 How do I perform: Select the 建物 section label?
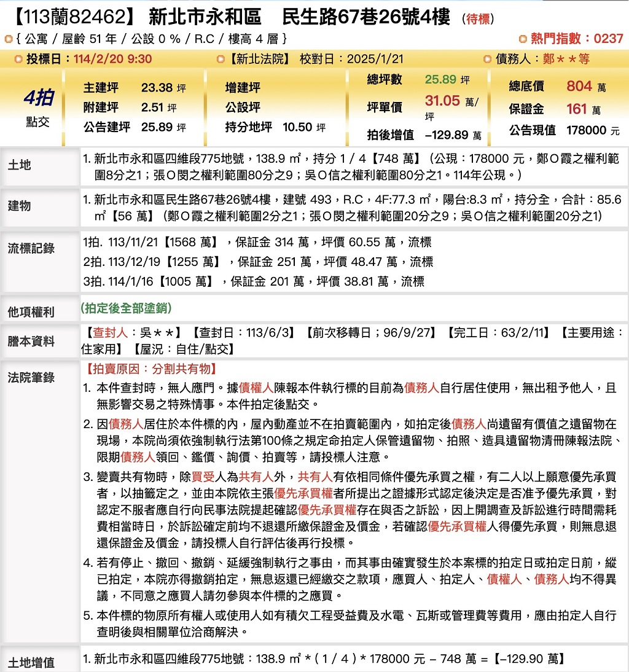tap(19, 206)
